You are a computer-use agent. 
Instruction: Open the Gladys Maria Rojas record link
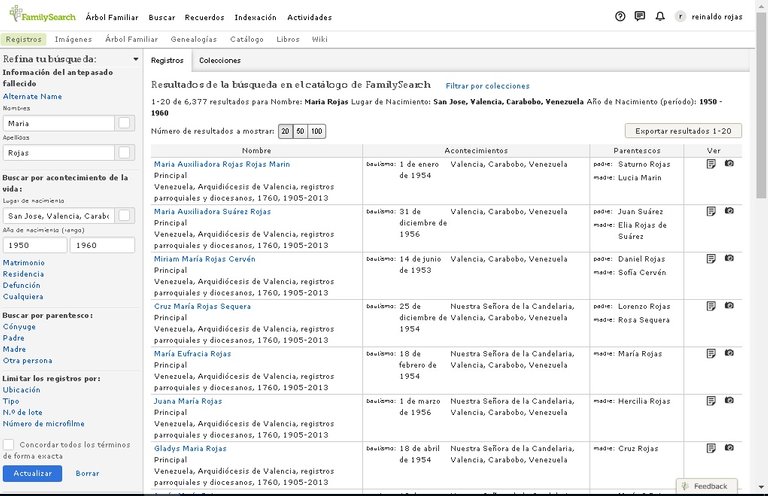pyautogui.click(x=190, y=448)
